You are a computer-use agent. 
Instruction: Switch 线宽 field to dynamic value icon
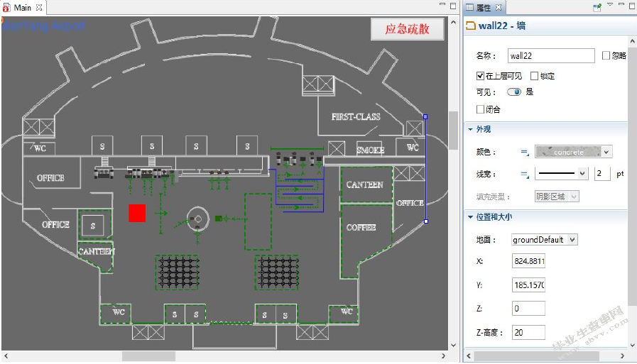coord(525,175)
